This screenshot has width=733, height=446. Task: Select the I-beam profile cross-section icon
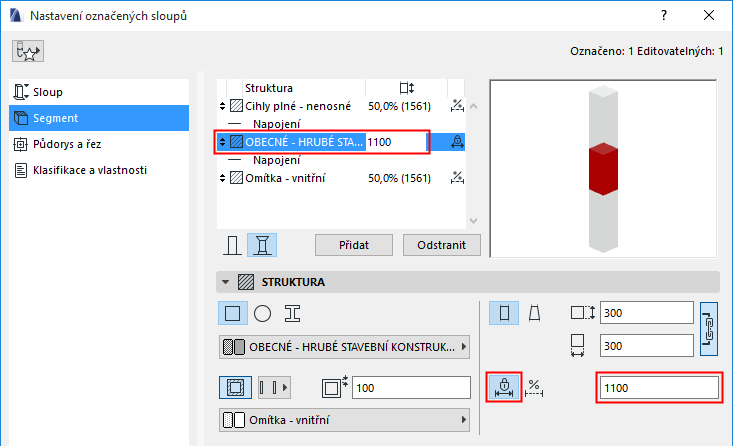292,313
